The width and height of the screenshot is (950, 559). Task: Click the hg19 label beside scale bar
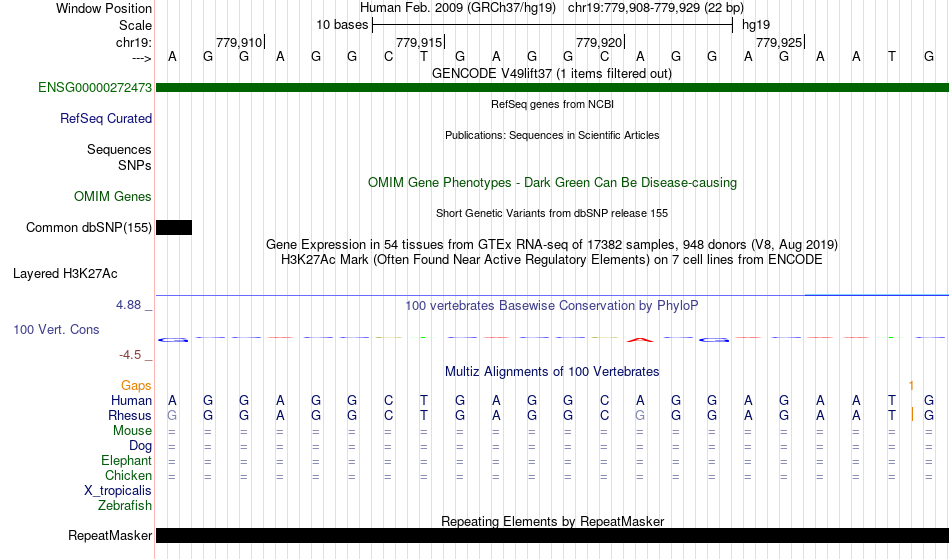tap(756, 25)
